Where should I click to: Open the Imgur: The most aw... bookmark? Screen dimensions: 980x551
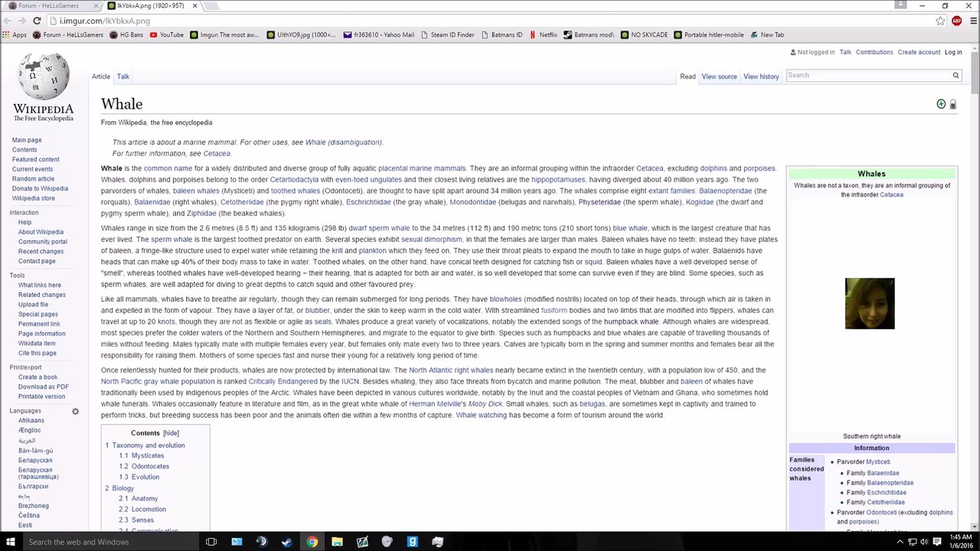[224, 34]
